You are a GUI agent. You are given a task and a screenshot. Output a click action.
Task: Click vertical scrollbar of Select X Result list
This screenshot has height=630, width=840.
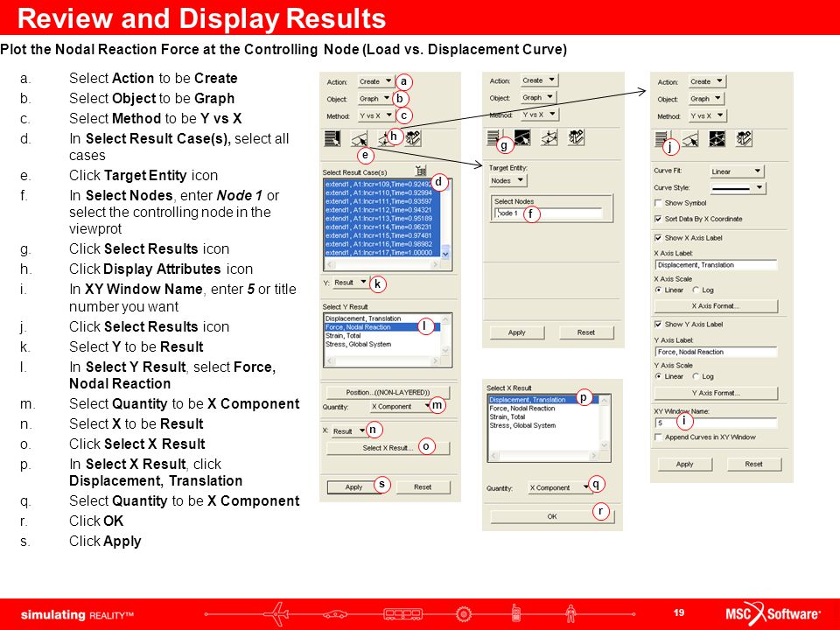click(605, 422)
